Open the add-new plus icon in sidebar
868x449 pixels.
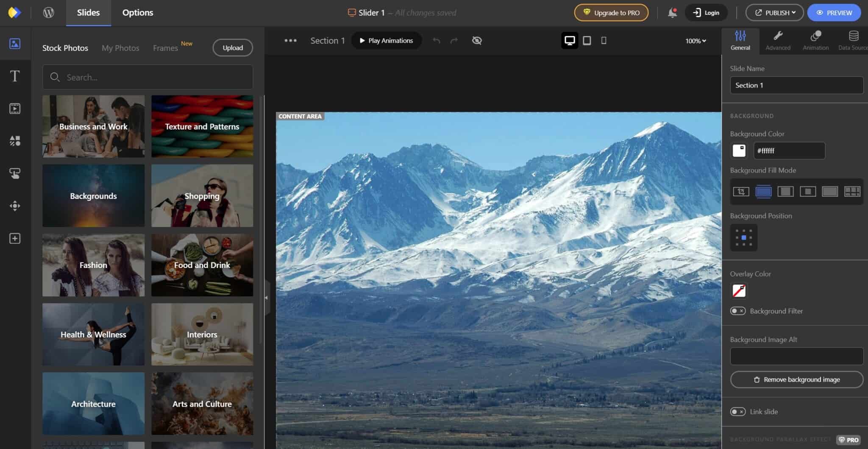click(x=15, y=239)
